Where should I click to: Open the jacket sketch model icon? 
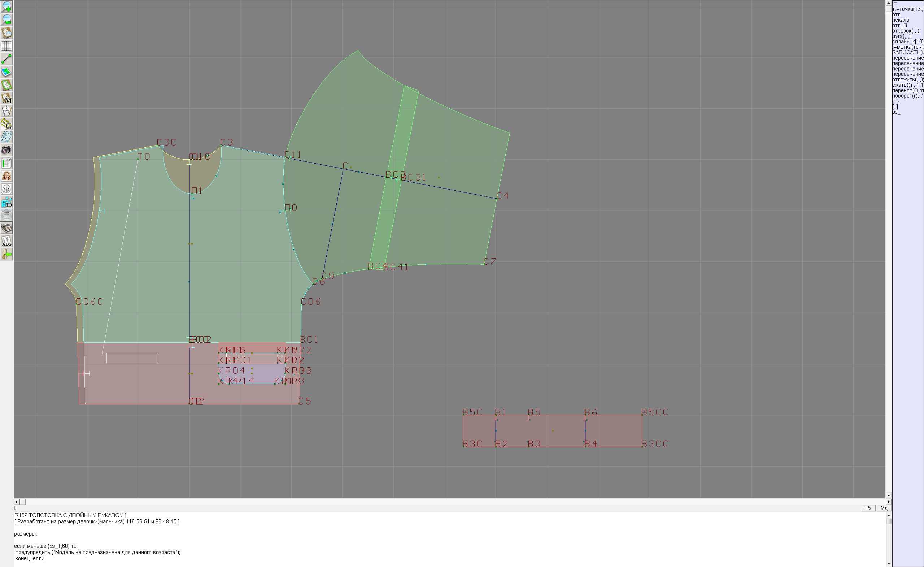click(6, 189)
